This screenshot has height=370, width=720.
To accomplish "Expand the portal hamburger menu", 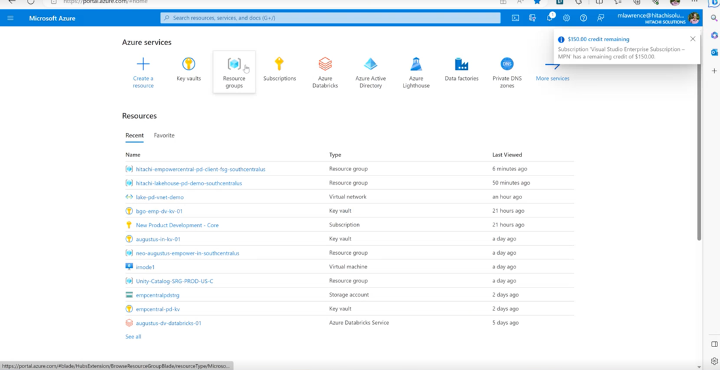I will click(x=11, y=18).
